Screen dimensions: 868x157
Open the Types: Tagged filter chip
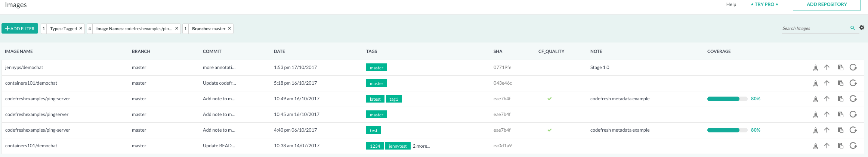63,29
